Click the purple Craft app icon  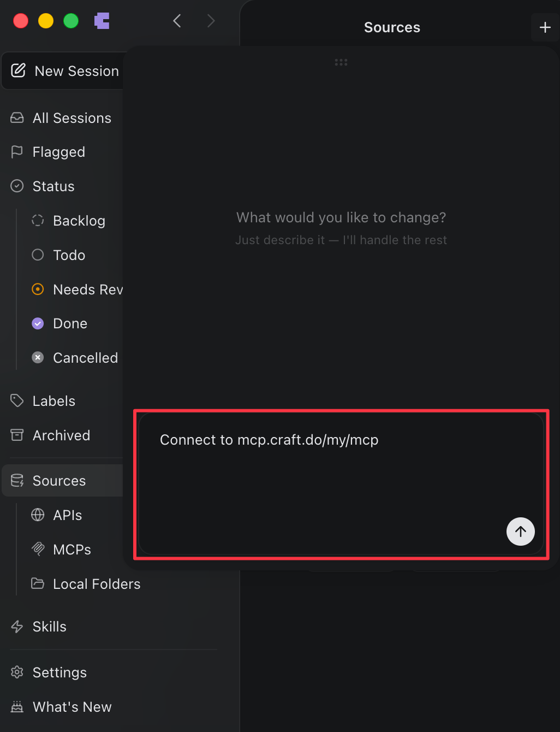point(102,20)
